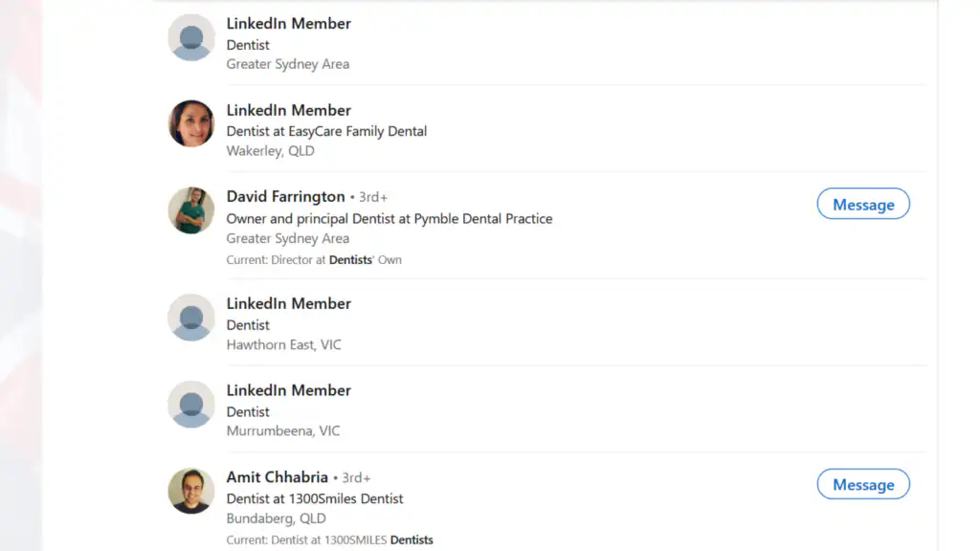Click the EasyCare Family Dental member's photo

(190, 124)
